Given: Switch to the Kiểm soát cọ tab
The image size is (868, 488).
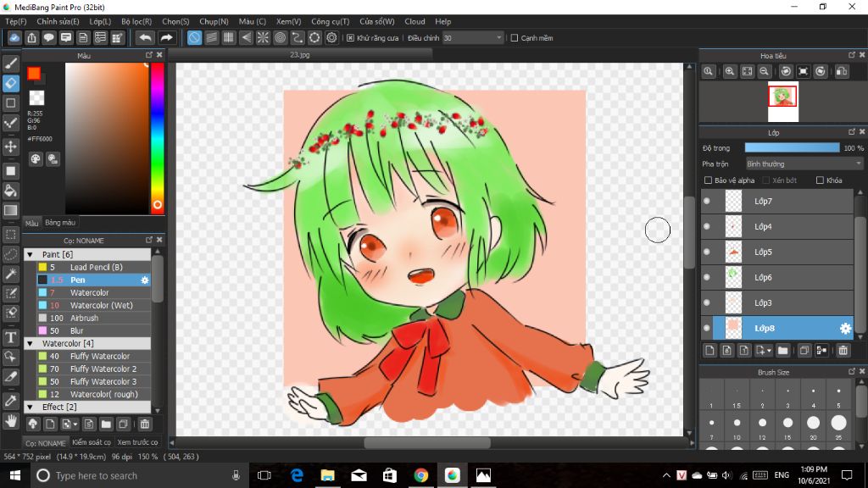Looking at the screenshot, I should click(92, 442).
